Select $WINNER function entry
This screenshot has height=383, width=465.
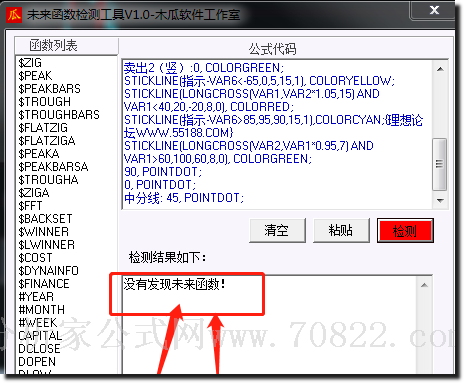[44, 232]
